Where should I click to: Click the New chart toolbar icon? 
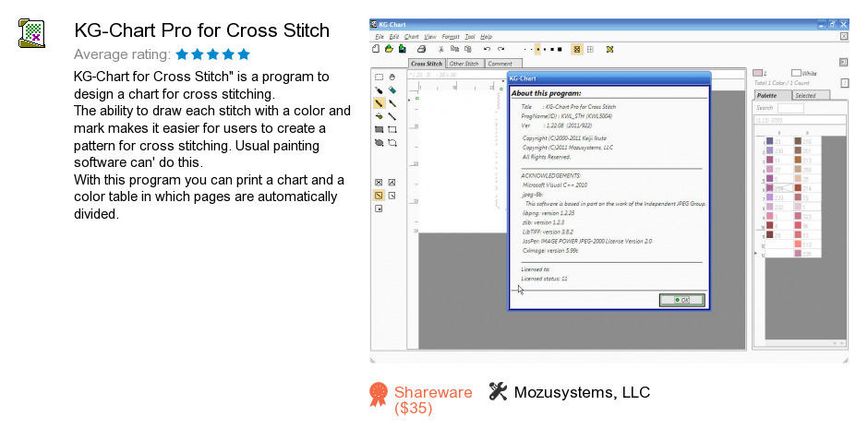[376, 49]
